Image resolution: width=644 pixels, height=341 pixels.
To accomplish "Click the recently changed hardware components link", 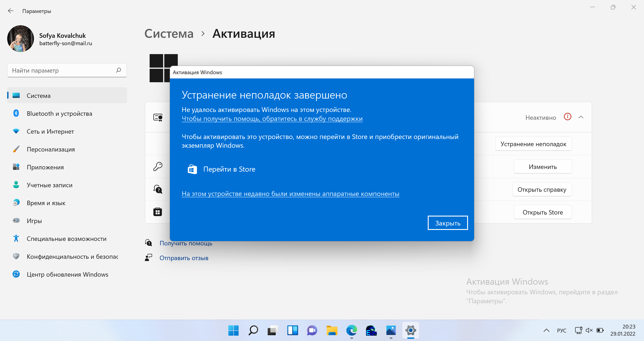I will tap(290, 194).
